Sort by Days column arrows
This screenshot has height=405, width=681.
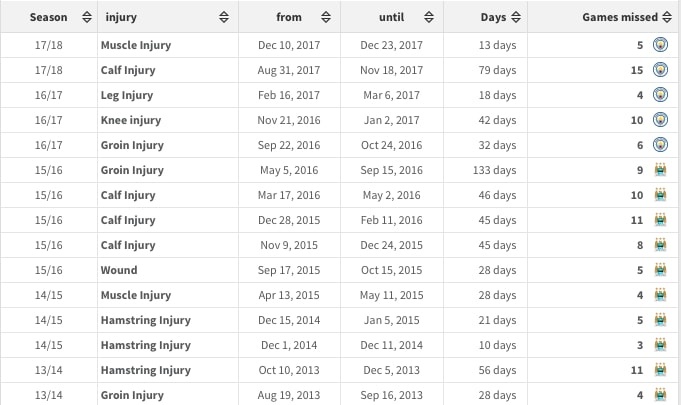(515, 17)
